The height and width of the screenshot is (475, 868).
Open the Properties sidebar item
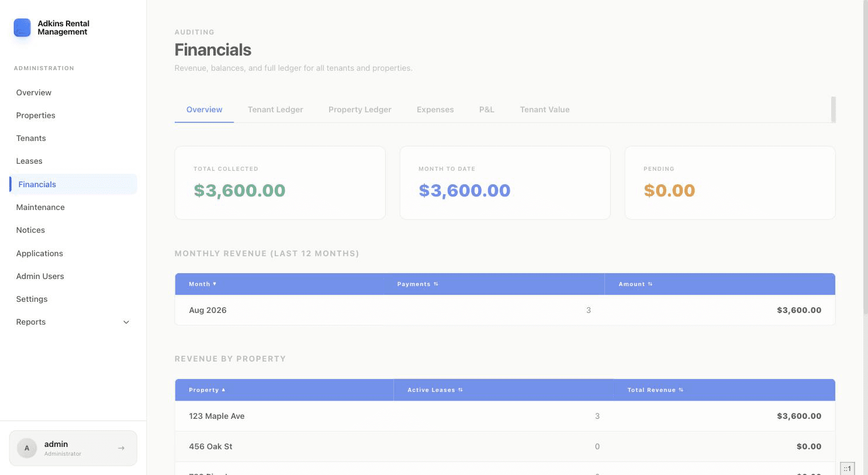click(x=73, y=115)
